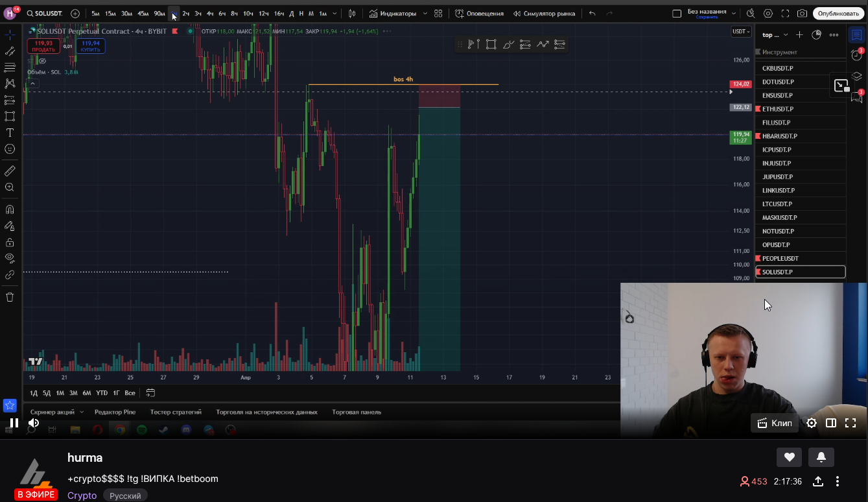Toggle the watchlist panel bookmark icon
This screenshot has width=868, height=502.
pyautogui.click(x=856, y=35)
